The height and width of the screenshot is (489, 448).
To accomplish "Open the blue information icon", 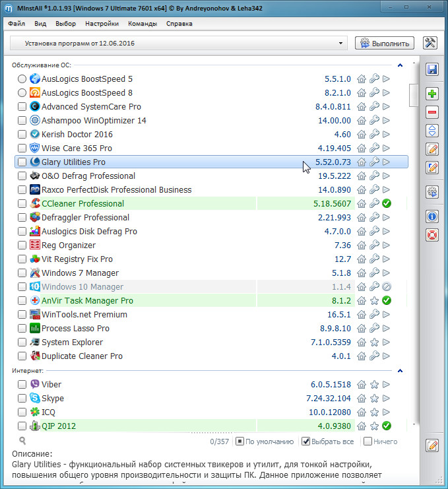I will (x=432, y=216).
